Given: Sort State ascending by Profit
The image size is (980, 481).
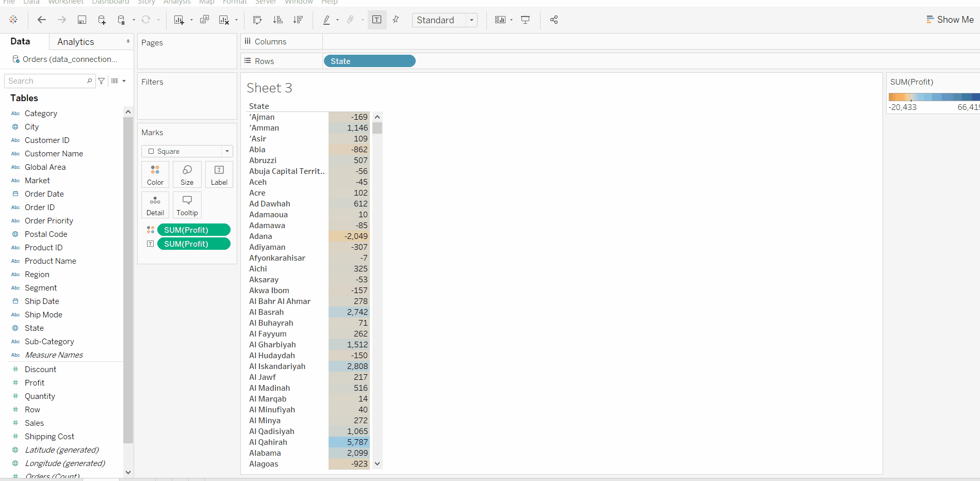Looking at the screenshot, I should [x=277, y=20].
